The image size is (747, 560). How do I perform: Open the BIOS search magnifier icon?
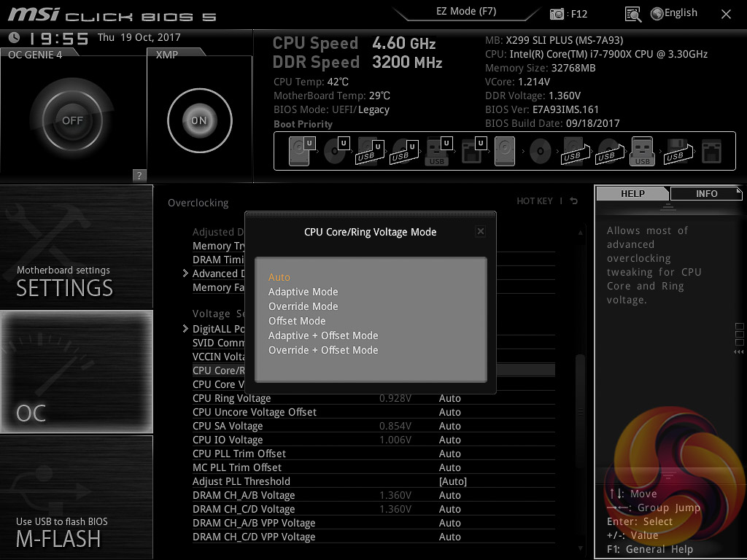[x=632, y=15]
